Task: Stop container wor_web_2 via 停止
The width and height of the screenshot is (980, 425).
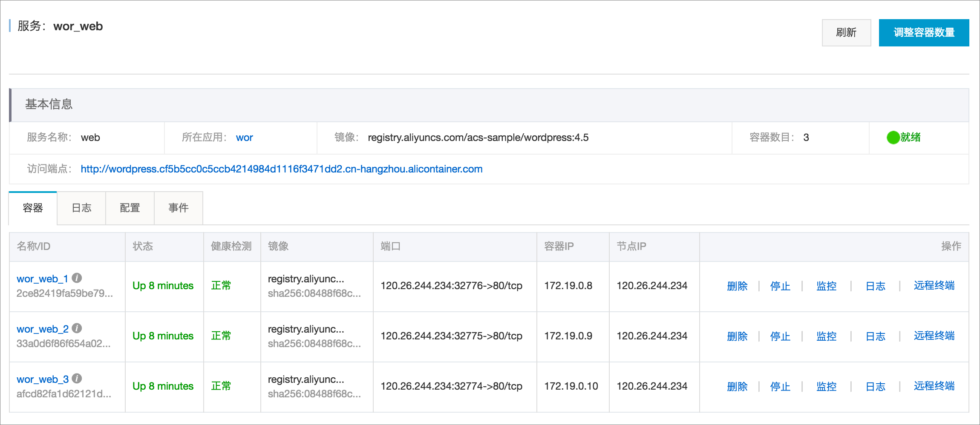Action: (x=780, y=336)
